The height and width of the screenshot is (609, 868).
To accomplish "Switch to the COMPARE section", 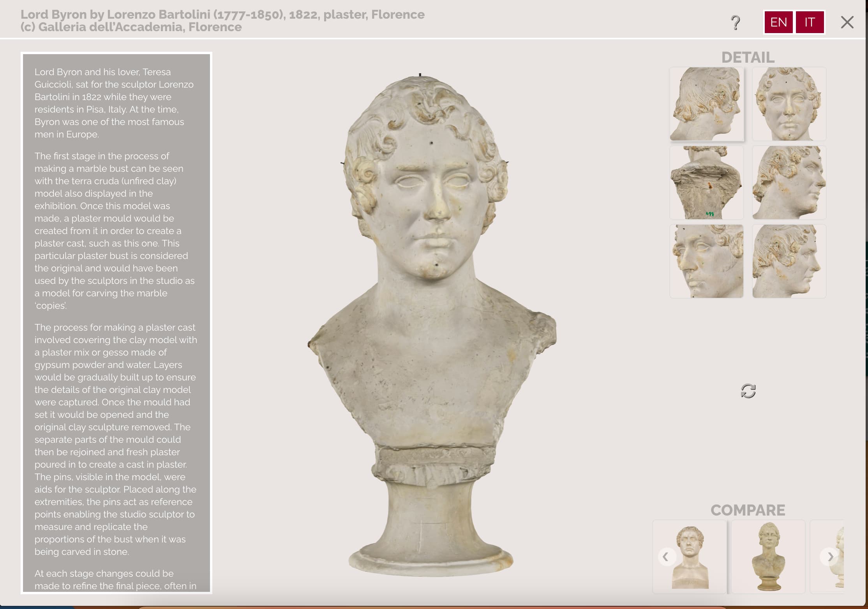I will click(748, 510).
